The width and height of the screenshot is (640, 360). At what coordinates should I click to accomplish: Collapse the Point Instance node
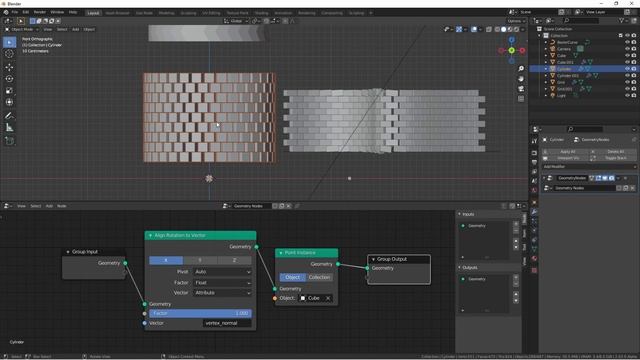[x=281, y=253]
